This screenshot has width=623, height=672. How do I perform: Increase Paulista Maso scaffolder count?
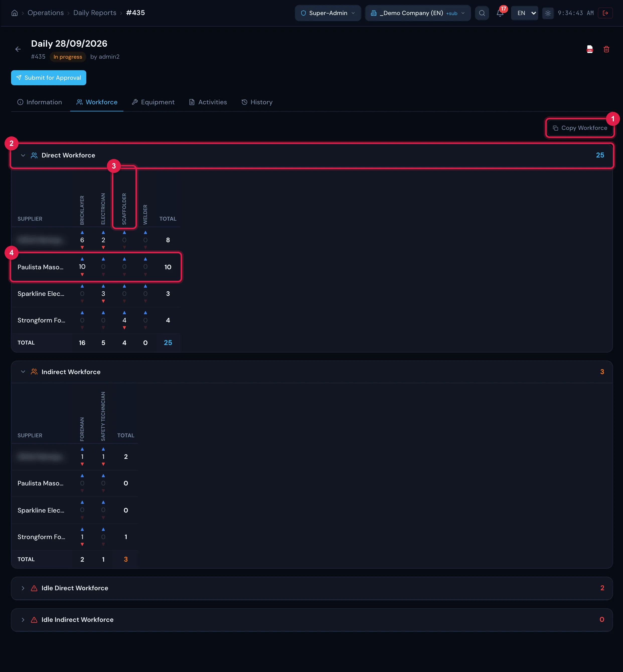[124, 259]
